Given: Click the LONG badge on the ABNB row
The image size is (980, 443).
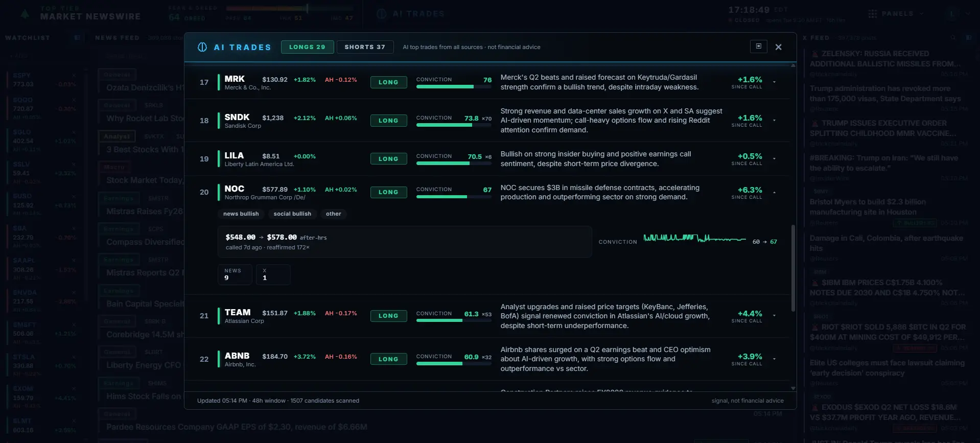Looking at the screenshot, I should coord(388,359).
